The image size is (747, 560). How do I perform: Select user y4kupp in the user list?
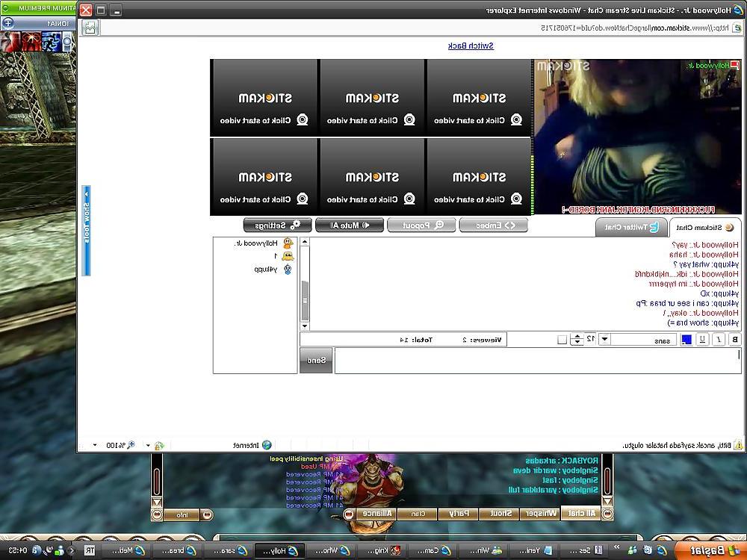coord(273,269)
